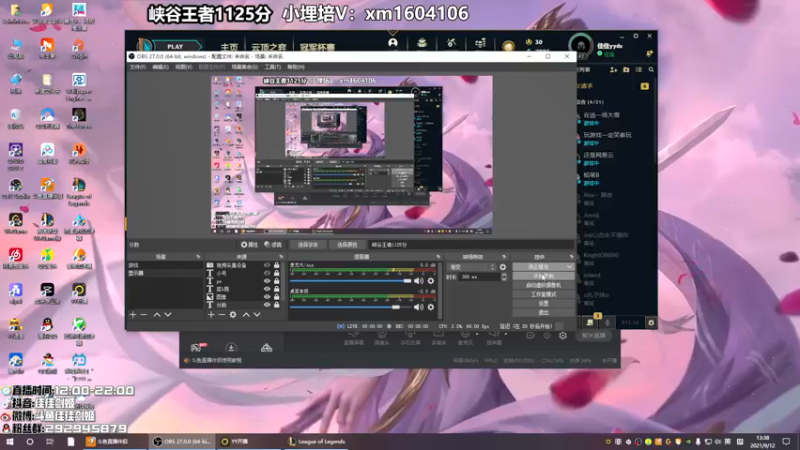The image size is (800, 450).
Task: Open scene transition properties gear
Action: pyautogui.click(x=503, y=267)
